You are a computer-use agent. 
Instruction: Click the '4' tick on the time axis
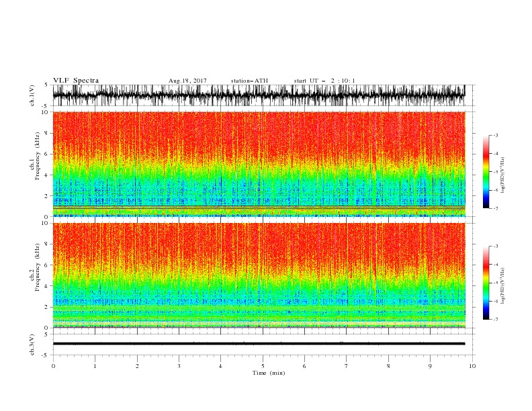click(x=220, y=366)
